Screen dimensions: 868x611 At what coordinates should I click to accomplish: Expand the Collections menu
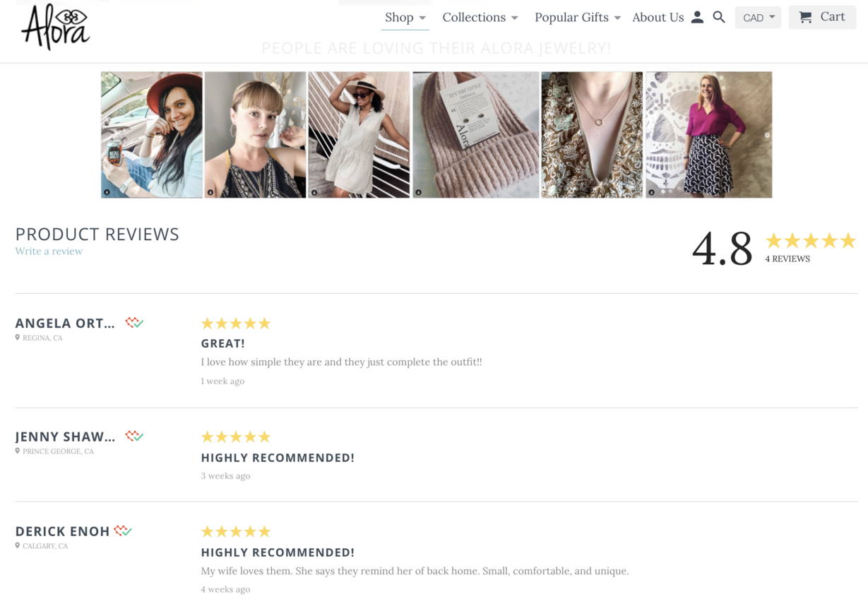click(480, 17)
